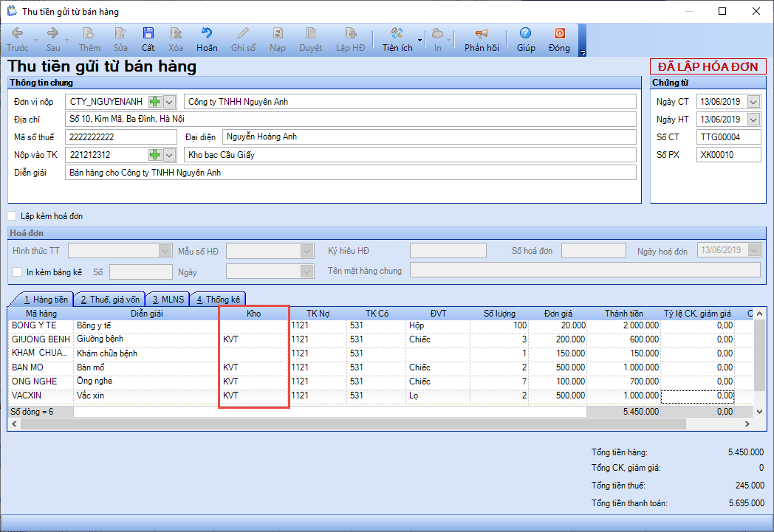This screenshot has height=532, width=774.
Task: Select the BAN MO item cell
Action: (41, 367)
